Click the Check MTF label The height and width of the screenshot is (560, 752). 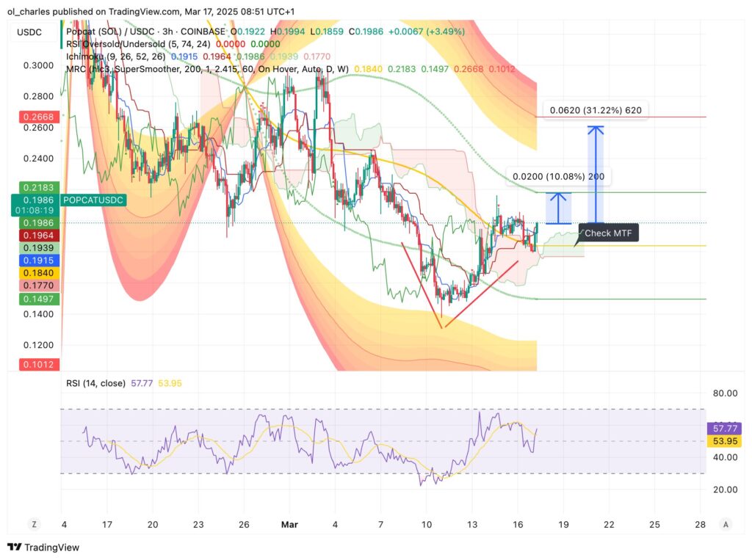click(608, 233)
